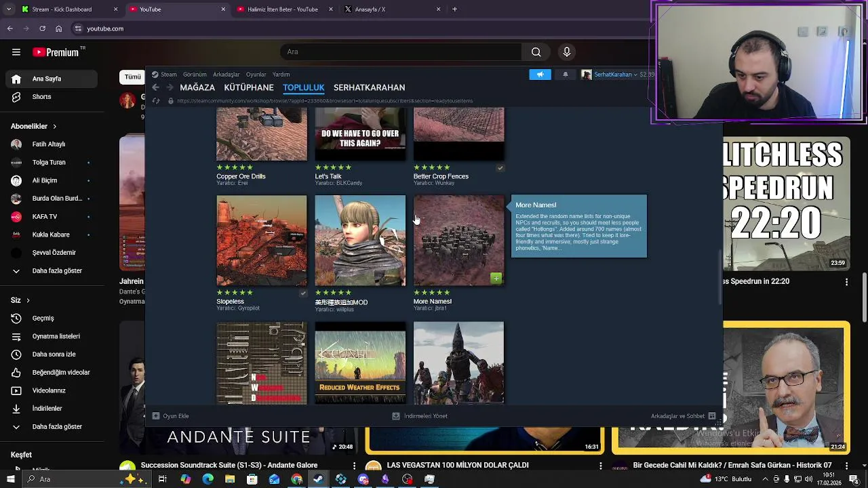
Task: Open Fatih Altaylı channel subscription
Action: point(52,144)
